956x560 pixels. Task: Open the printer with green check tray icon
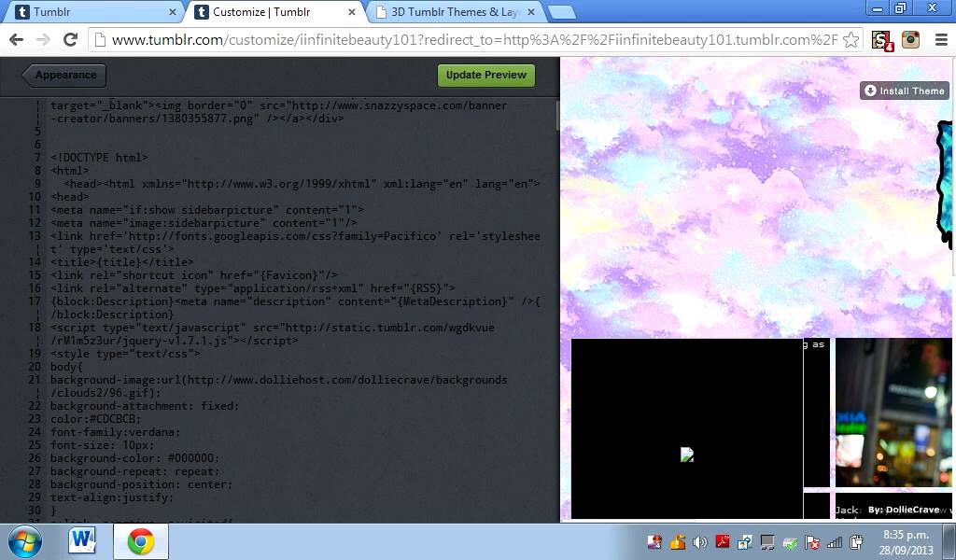tap(790, 542)
